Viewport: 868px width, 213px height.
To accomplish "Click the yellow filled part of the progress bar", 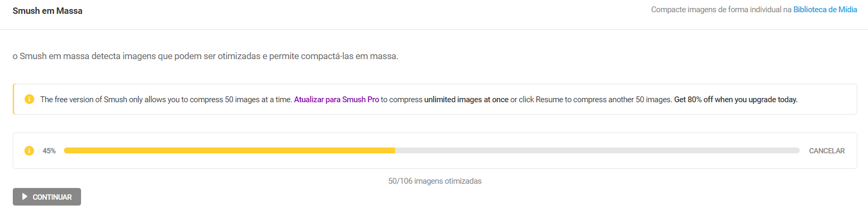I will point(229,151).
